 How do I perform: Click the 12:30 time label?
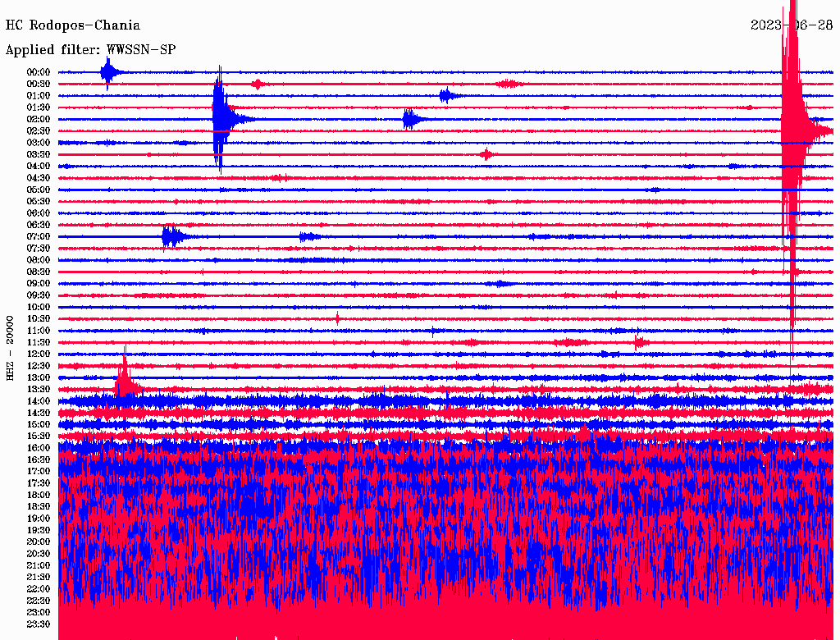(39, 366)
